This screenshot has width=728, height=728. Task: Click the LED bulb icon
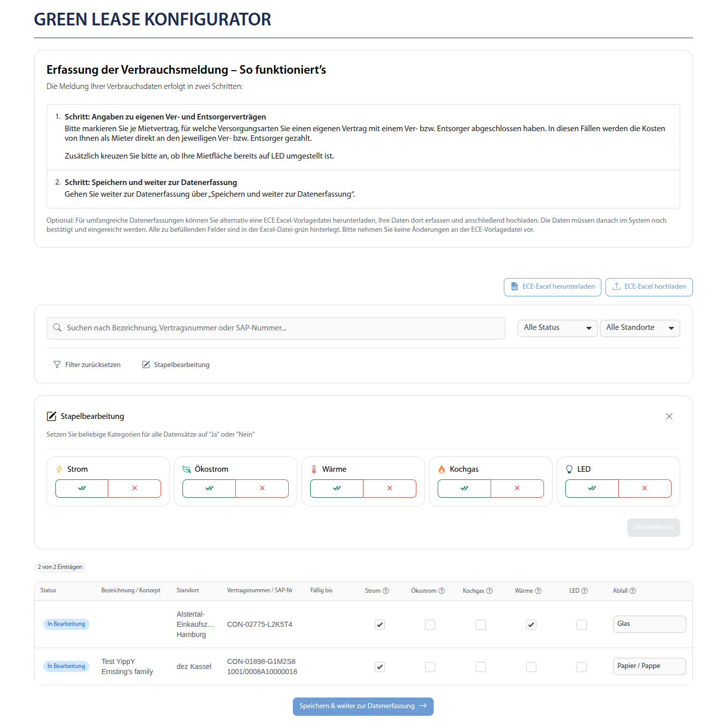(569, 469)
